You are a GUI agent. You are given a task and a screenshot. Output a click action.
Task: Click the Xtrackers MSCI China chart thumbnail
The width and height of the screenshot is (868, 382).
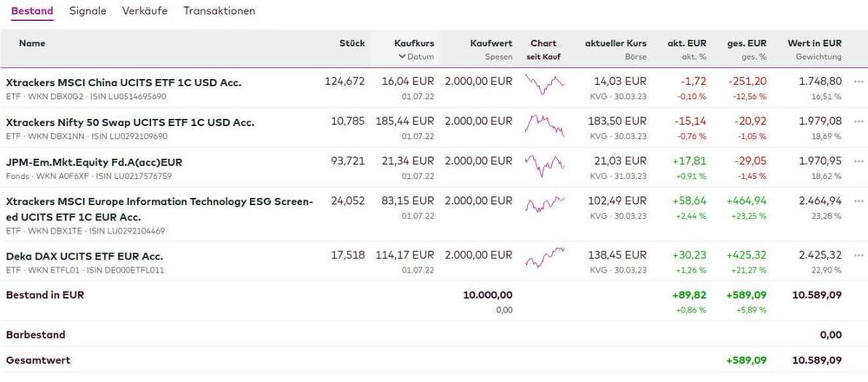pyautogui.click(x=543, y=84)
